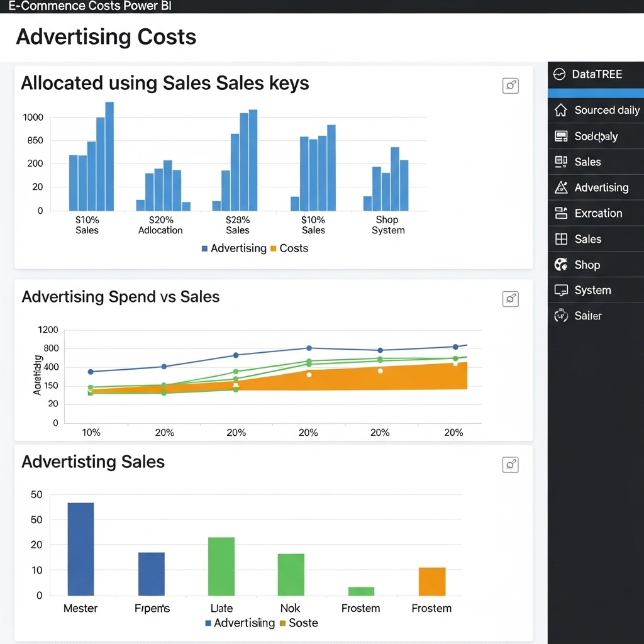644x644 pixels.
Task: Click the chat bubble icon beside System
Action: click(561, 291)
